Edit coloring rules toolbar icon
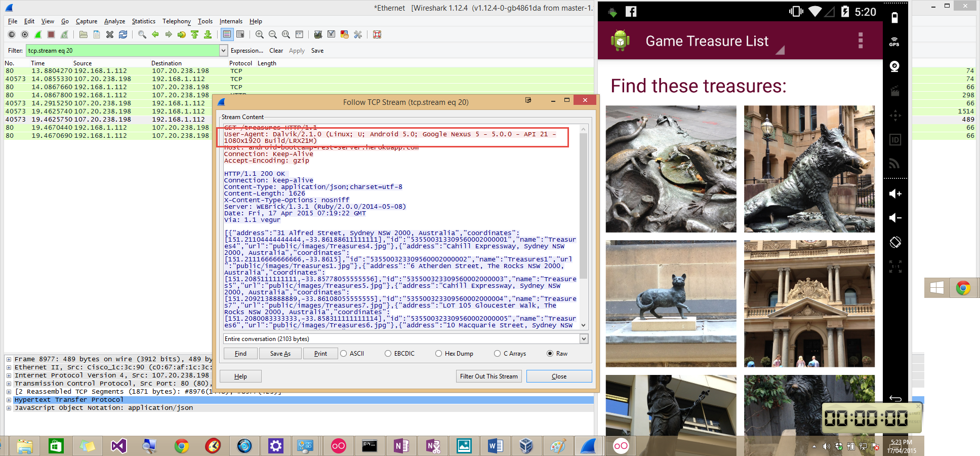 click(345, 34)
